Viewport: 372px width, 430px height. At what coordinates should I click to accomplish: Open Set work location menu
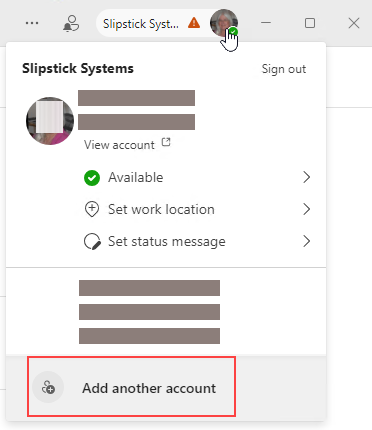pos(197,209)
